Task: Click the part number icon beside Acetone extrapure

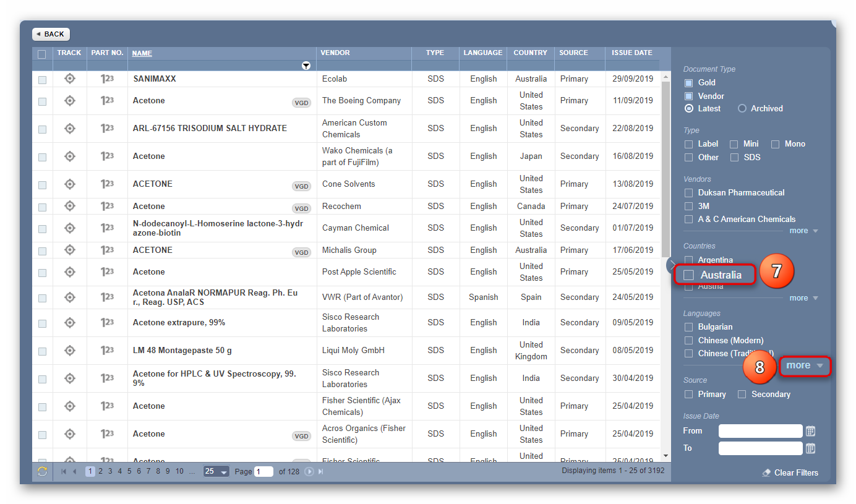Action: pos(106,322)
